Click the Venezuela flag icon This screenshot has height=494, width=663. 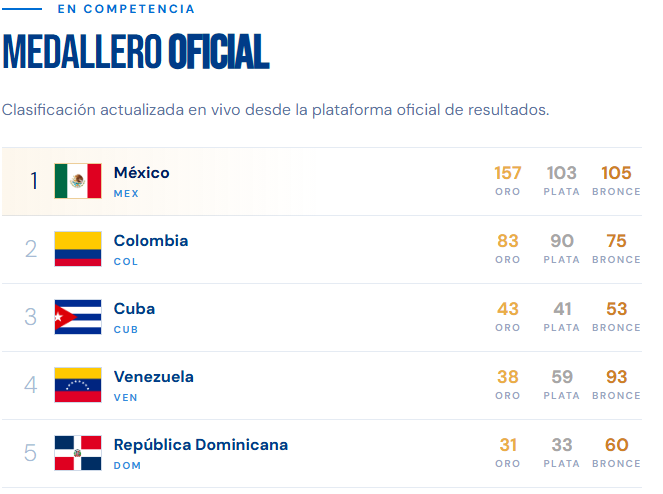tap(78, 385)
